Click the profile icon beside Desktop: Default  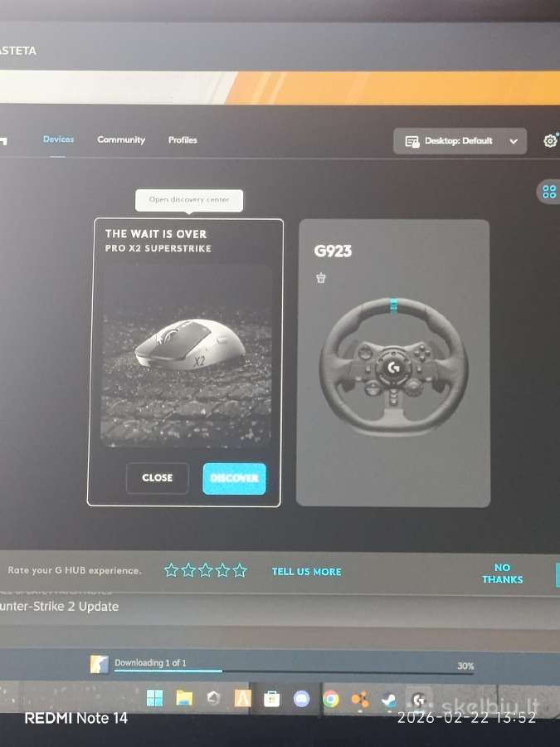coord(411,141)
